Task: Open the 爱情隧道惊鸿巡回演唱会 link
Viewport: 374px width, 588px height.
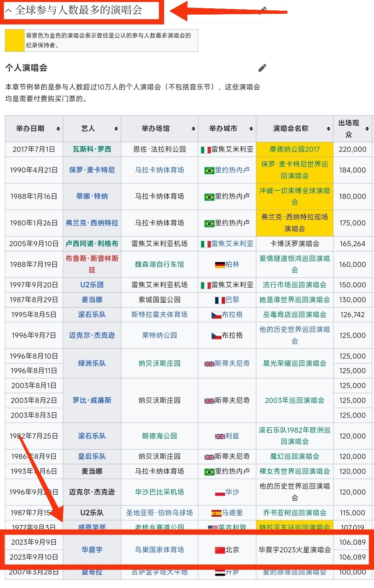Action: click(295, 264)
